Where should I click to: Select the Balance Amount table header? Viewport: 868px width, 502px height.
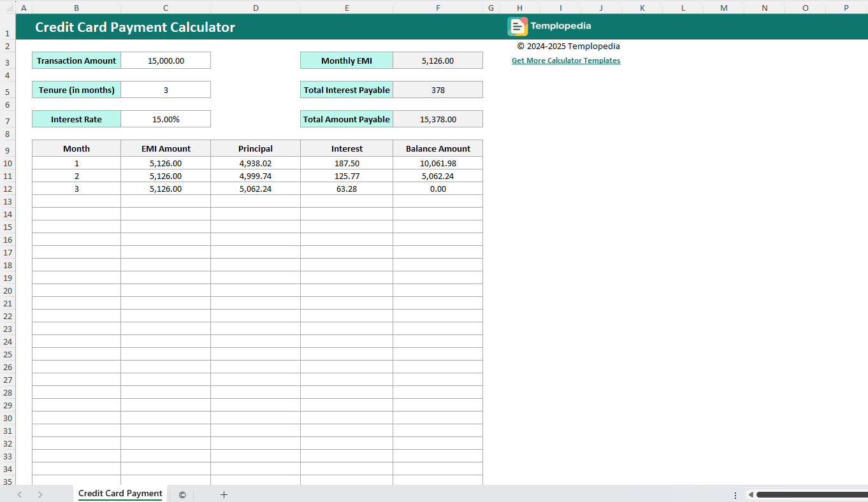click(438, 148)
